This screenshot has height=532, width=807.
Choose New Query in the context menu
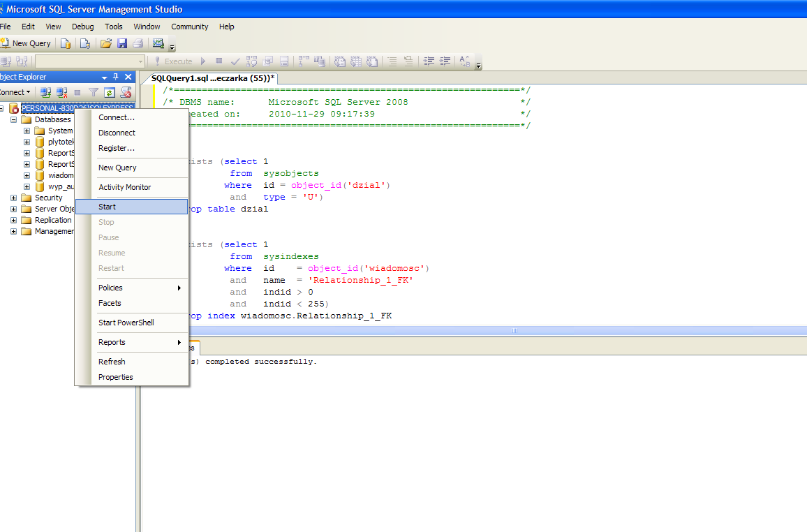tap(132, 168)
